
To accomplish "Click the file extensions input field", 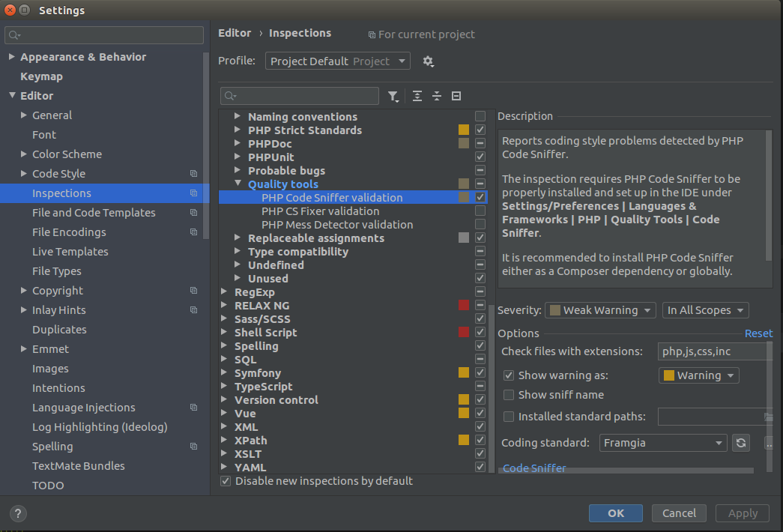I will coord(714,351).
